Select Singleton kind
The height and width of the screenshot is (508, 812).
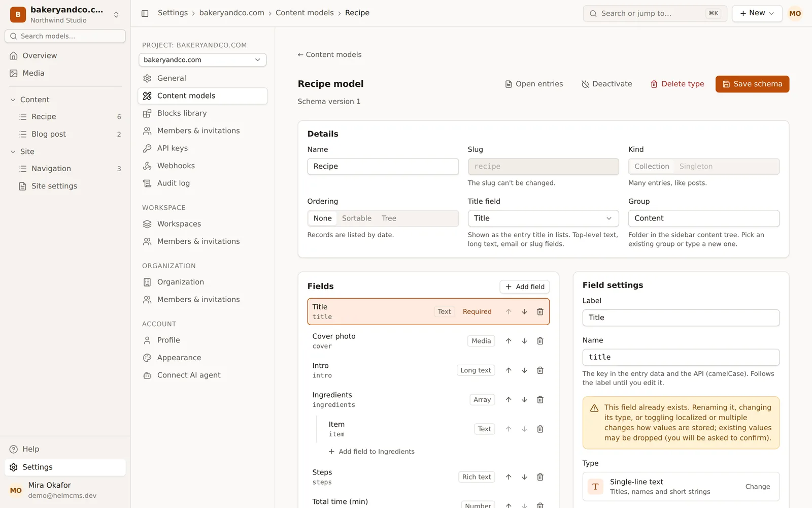click(x=696, y=167)
